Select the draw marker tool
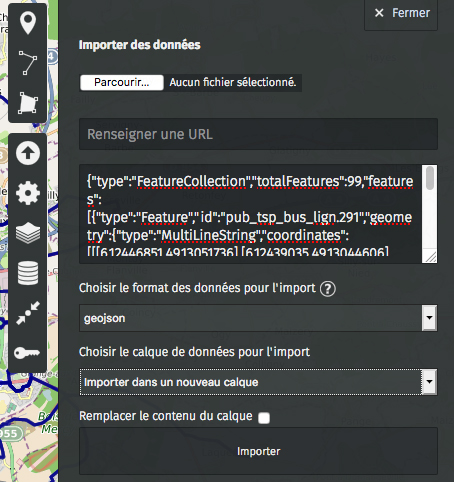454x482 pixels. click(28, 23)
